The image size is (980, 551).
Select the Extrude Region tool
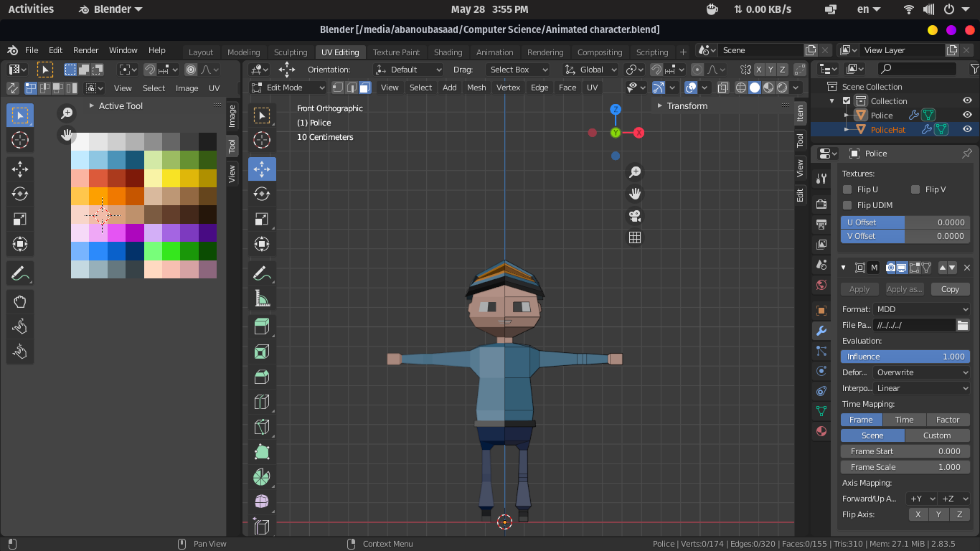[262, 327]
